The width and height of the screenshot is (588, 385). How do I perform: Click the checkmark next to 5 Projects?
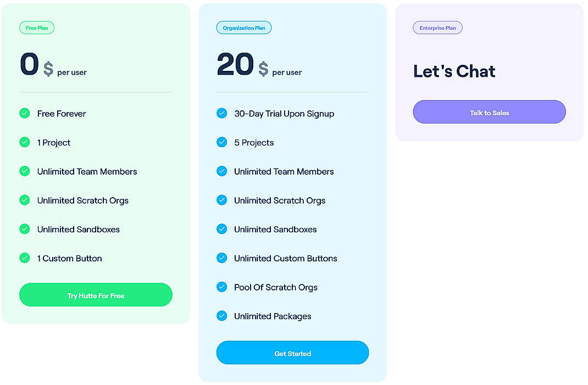click(x=221, y=142)
